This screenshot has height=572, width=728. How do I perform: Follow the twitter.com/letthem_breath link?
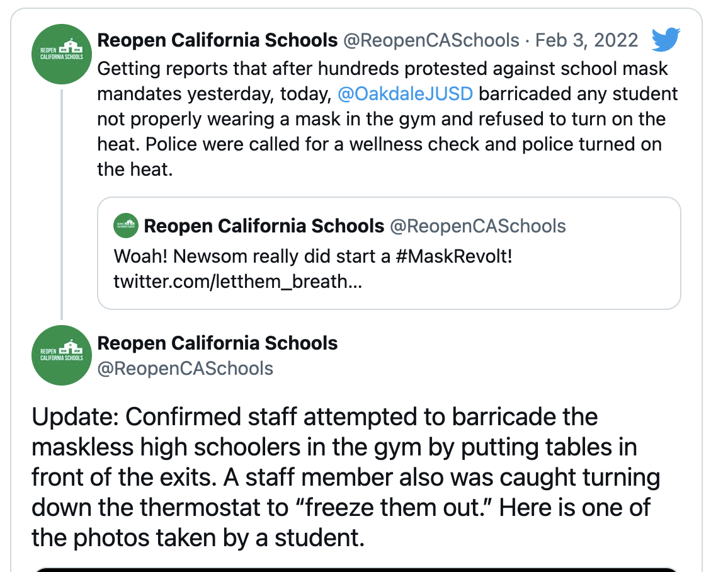coord(237,281)
